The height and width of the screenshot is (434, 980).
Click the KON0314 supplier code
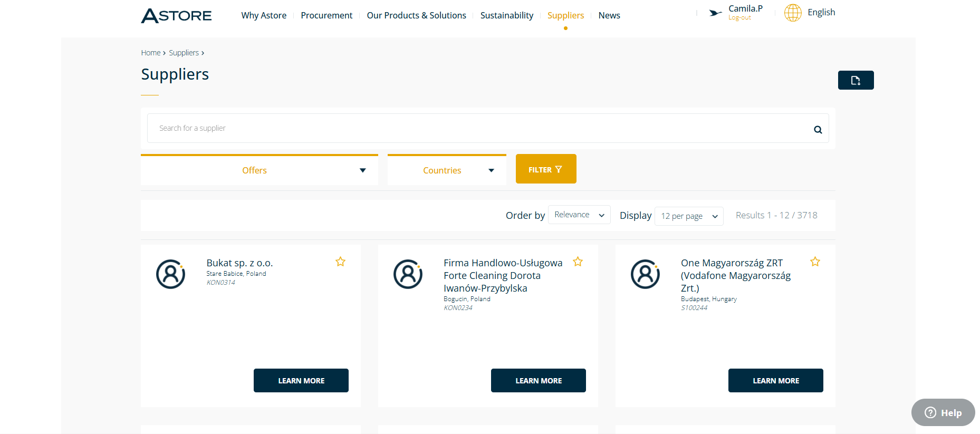pos(220,283)
